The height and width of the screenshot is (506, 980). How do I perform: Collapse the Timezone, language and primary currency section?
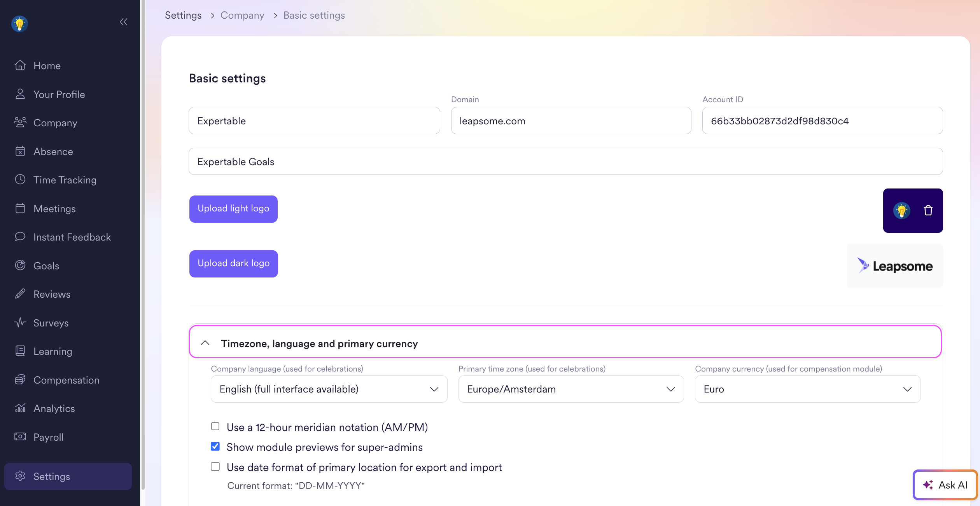pyautogui.click(x=205, y=343)
